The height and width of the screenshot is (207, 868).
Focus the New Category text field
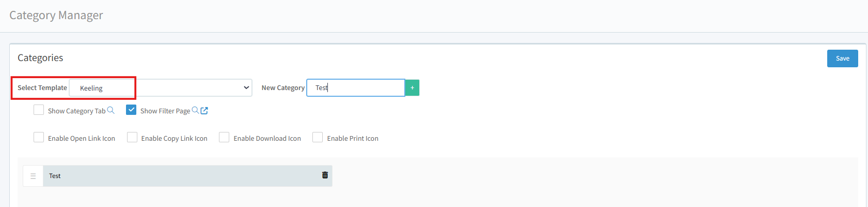355,88
